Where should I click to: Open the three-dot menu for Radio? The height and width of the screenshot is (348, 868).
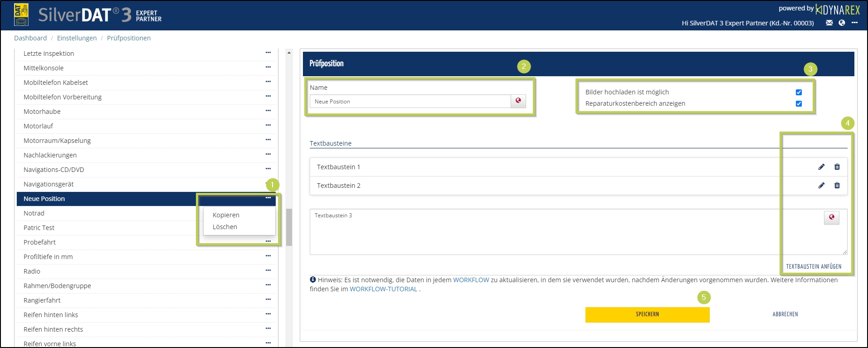pyautogui.click(x=268, y=270)
